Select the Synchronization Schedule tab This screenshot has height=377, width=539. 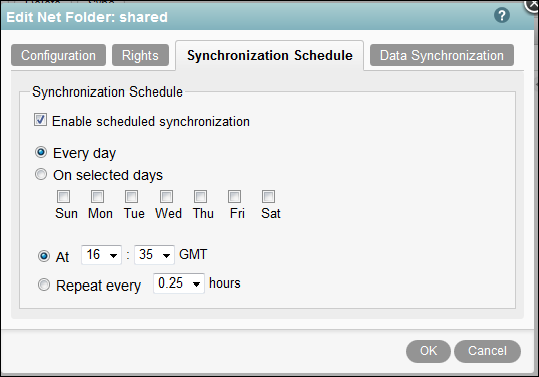(x=270, y=55)
